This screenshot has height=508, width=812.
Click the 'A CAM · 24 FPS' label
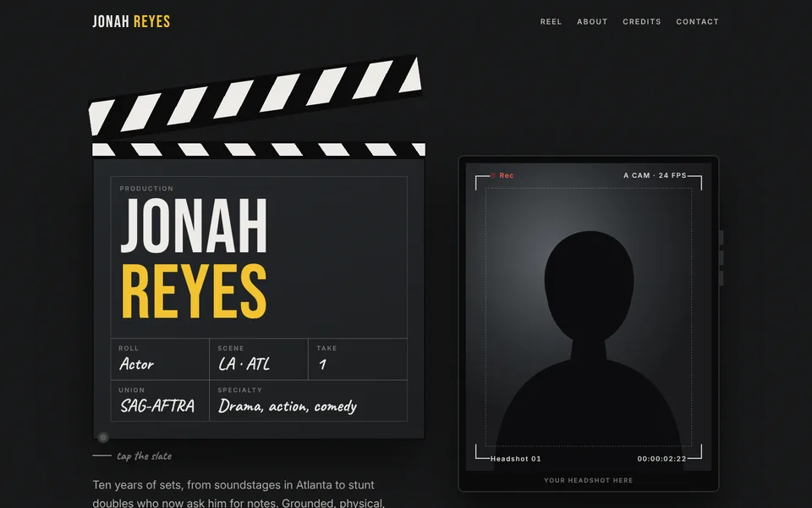point(655,176)
